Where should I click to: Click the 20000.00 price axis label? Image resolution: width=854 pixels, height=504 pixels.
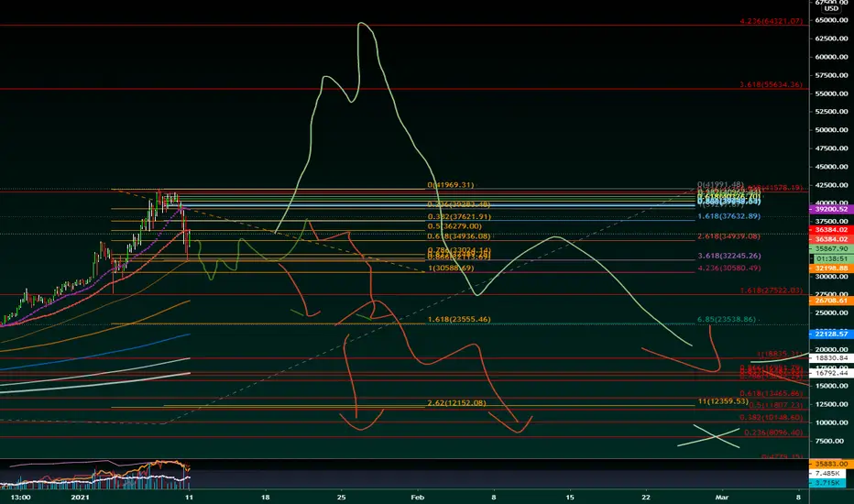point(832,349)
